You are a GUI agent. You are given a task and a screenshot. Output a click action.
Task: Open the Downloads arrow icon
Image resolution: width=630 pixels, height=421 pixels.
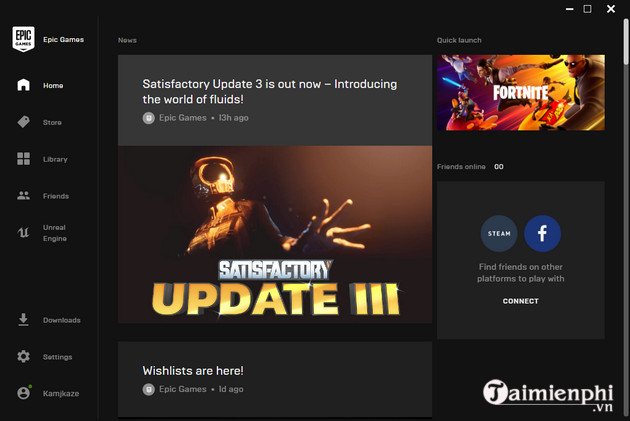tap(23, 320)
